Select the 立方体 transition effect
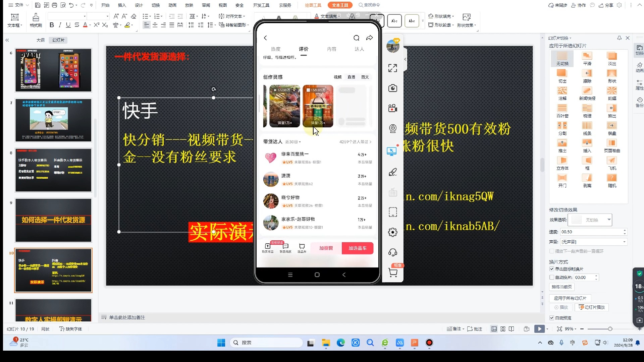 [562, 163]
